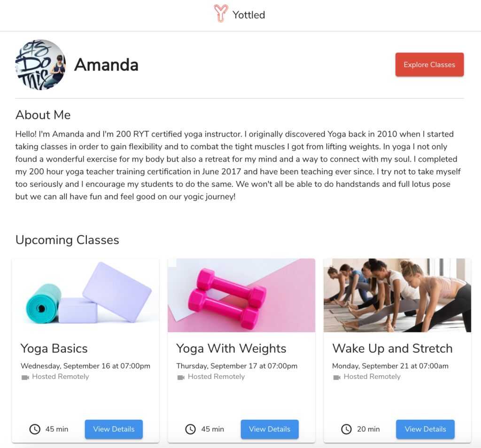Open the stretching group class photo
The width and height of the screenshot is (481, 448).
pos(397,295)
